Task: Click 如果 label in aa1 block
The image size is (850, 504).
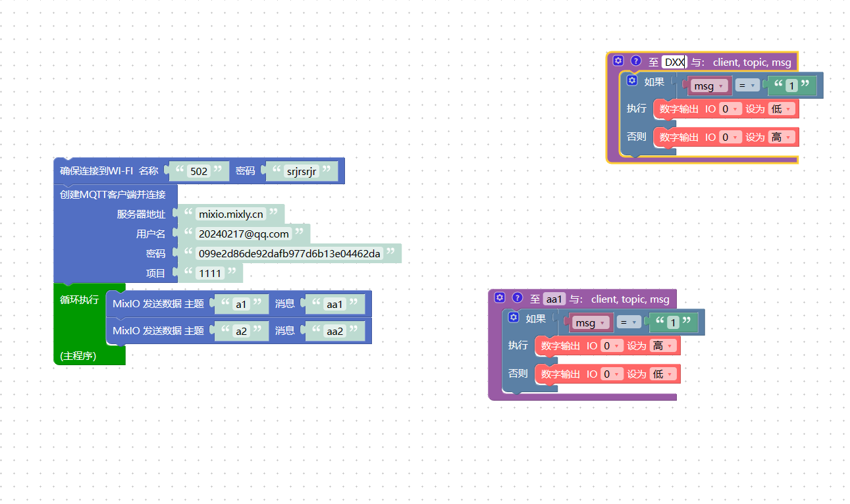Action: (536, 318)
